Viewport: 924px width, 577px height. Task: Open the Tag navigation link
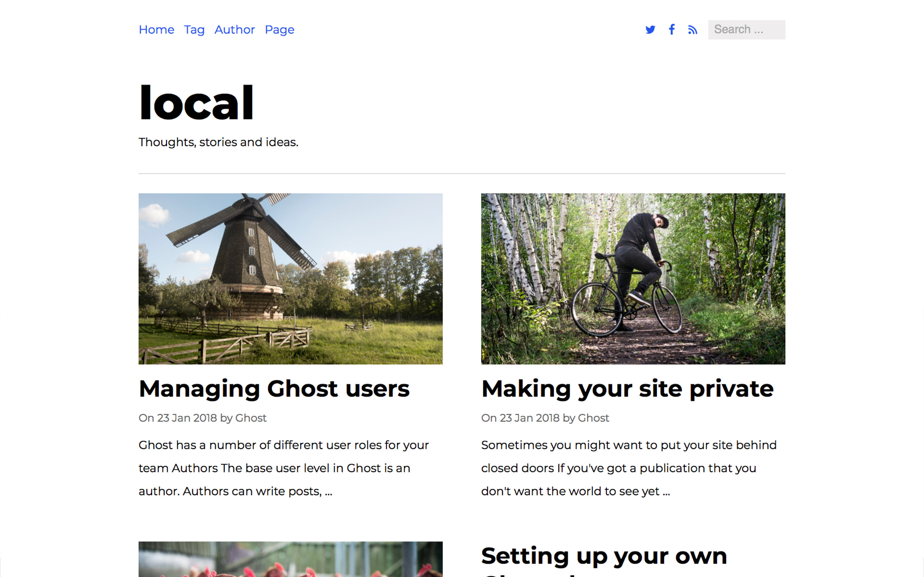coord(194,29)
